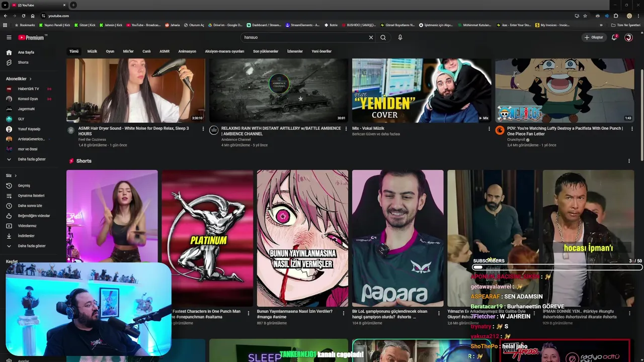
Task: Click the YouTube Premium logo
Action: coord(32,37)
